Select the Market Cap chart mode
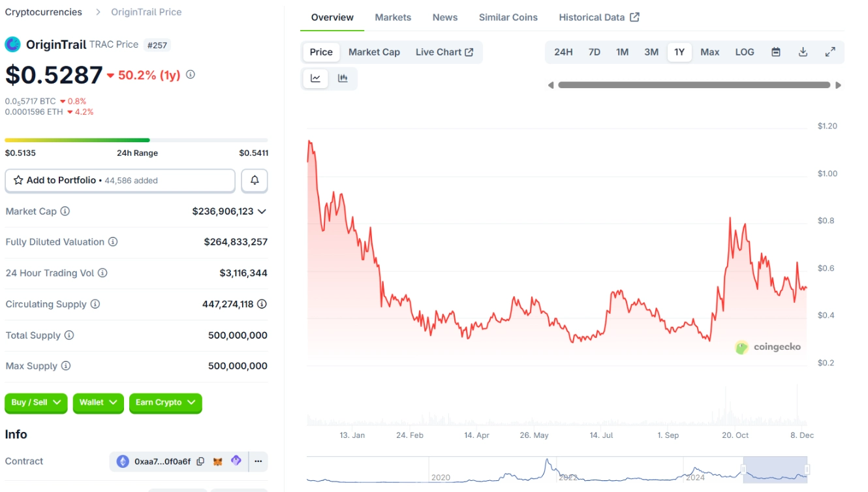 374,52
